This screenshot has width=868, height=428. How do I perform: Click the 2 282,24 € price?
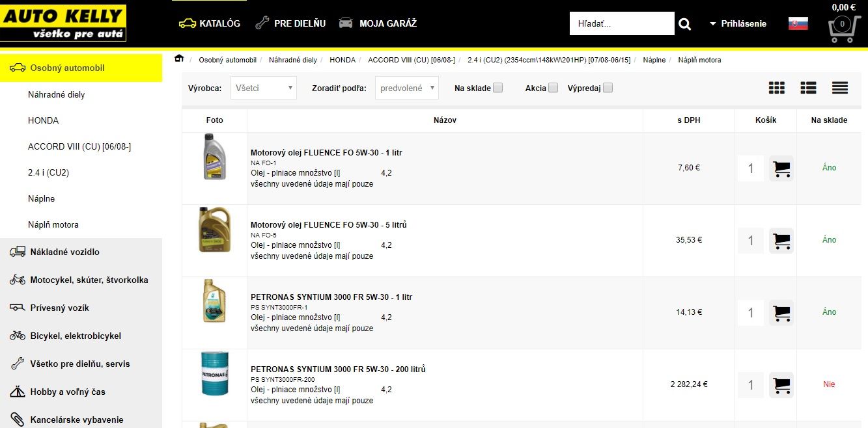[x=689, y=384]
